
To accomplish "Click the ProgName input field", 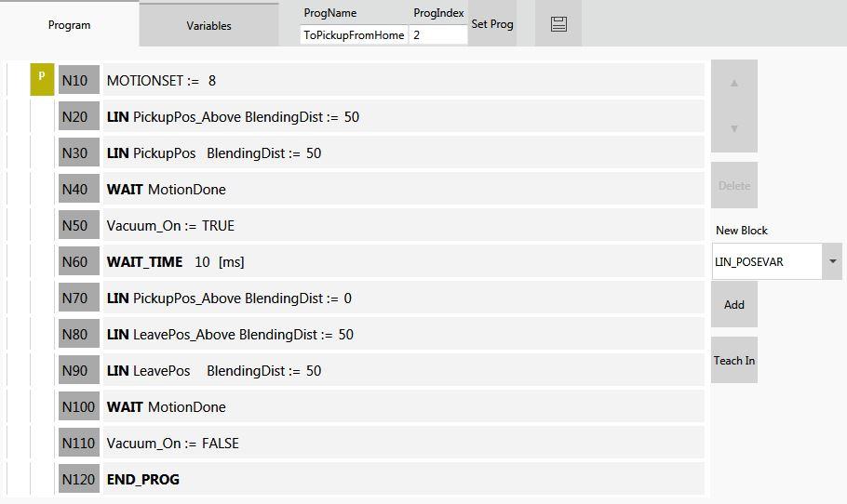I will pyautogui.click(x=354, y=34).
